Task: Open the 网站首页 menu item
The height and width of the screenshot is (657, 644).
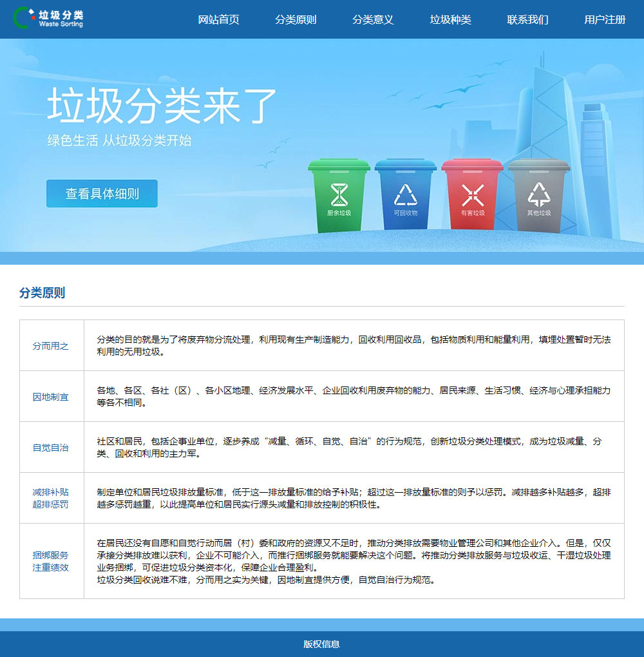Action: click(x=218, y=19)
